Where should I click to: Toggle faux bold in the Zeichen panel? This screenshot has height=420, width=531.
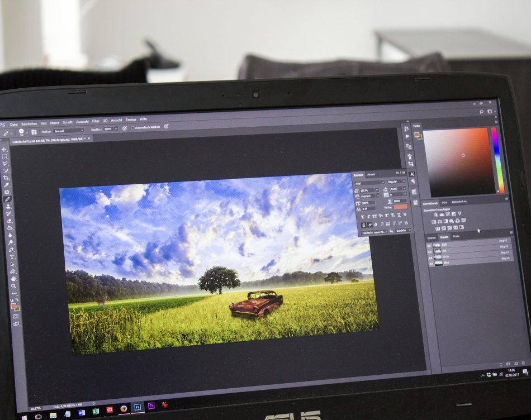pyautogui.click(x=363, y=217)
